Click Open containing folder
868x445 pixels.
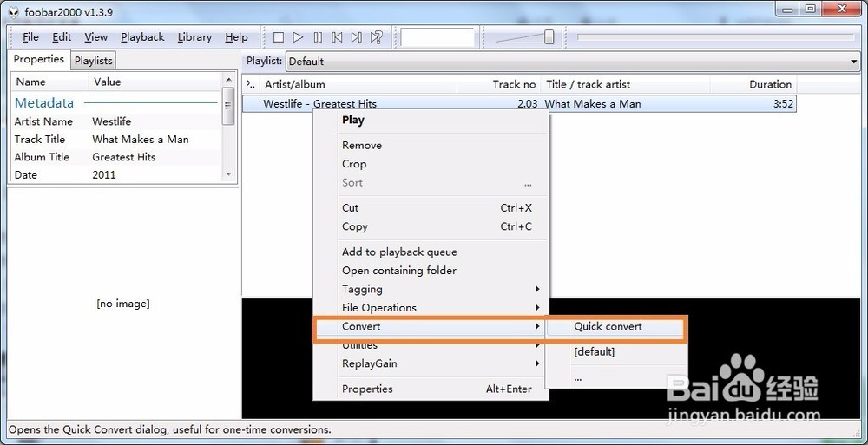pyautogui.click(x=431, y=271)
